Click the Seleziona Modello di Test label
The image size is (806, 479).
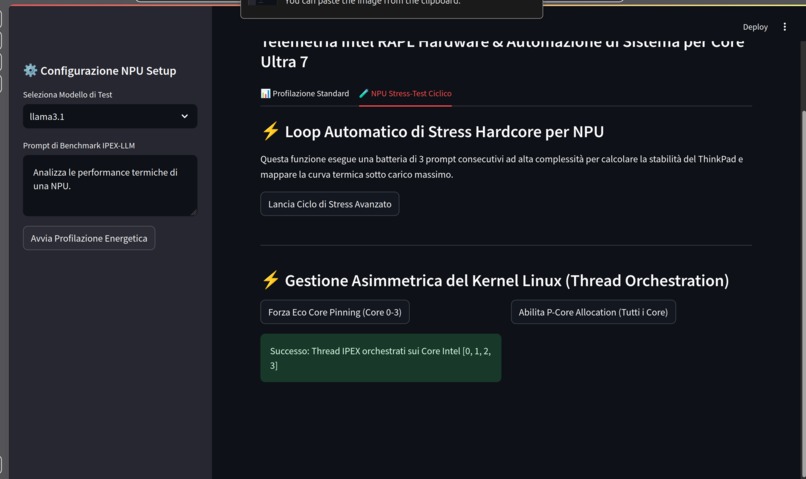pos(67,95)
